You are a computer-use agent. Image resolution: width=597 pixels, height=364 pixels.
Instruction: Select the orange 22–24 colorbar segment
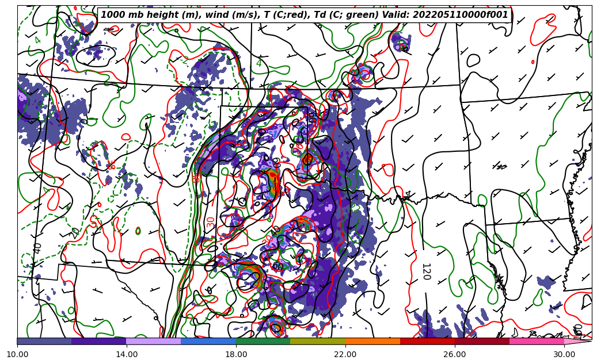372,341
